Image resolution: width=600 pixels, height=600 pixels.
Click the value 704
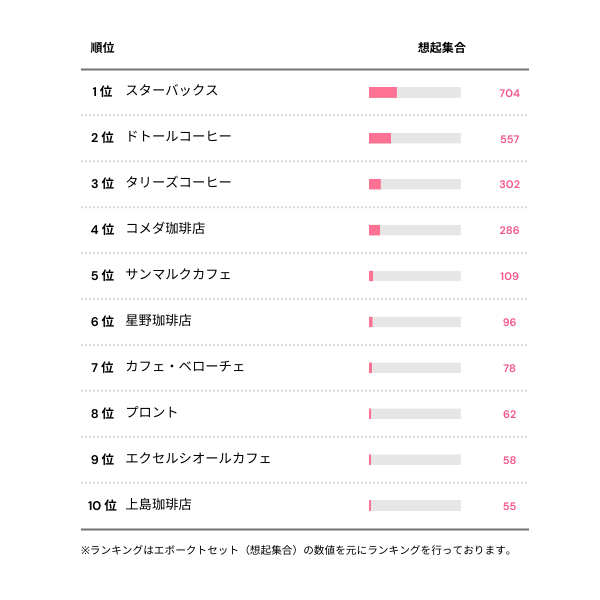tap(509, 93)
